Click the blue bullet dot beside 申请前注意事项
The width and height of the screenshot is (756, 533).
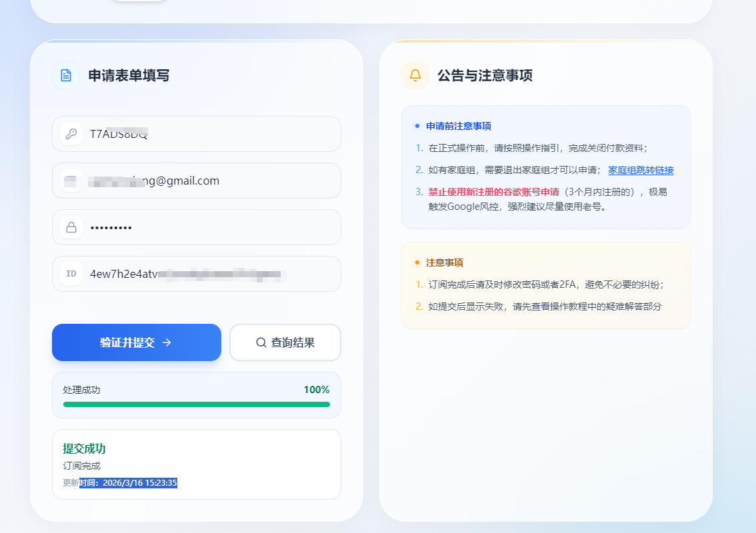tap(417, 126)
